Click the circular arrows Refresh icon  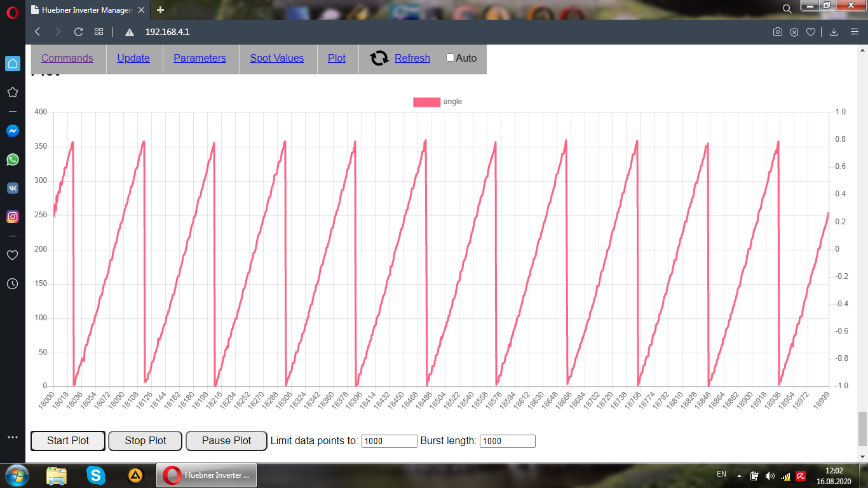click(379, 58)
